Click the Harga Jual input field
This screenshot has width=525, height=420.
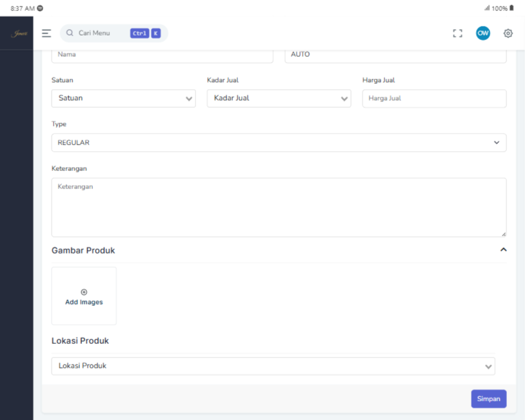434,99
